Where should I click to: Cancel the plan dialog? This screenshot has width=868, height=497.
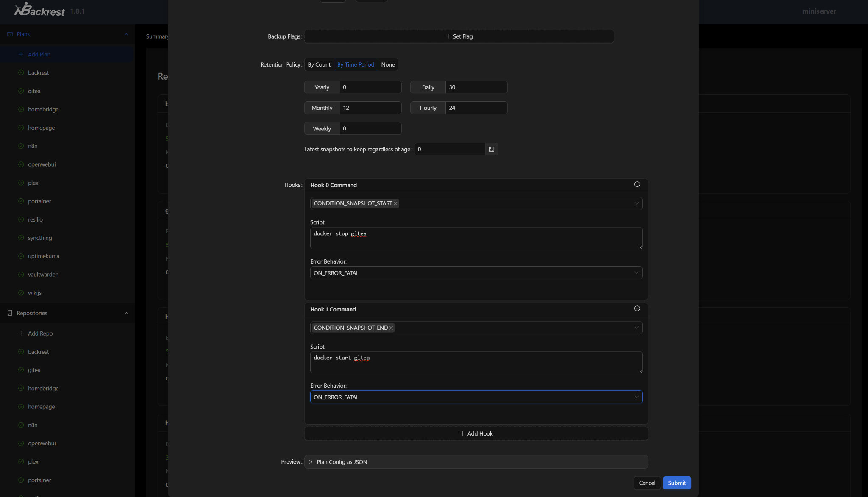[647, 483]
